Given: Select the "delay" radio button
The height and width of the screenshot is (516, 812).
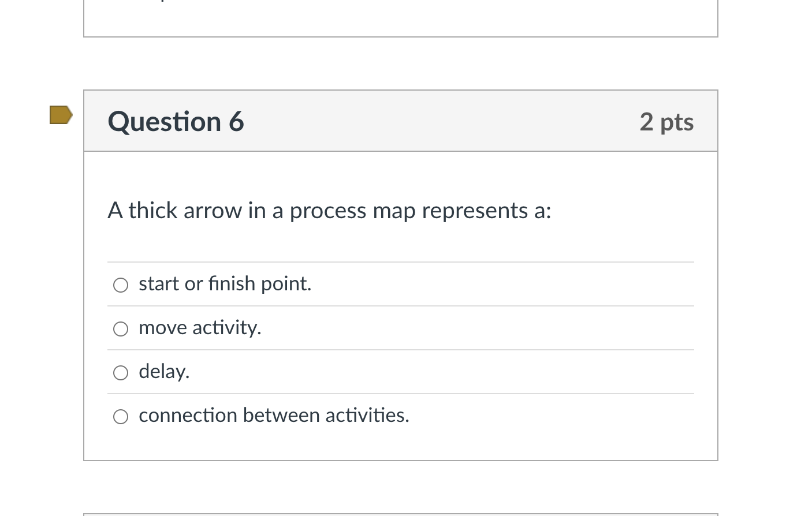Looking at the screenshot, I should point(120,372).
